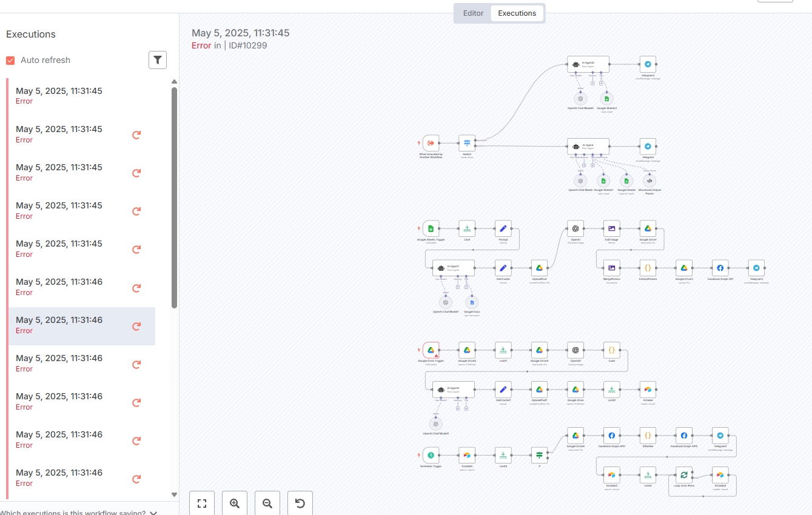Retry the highlighted 11:31:46 execution

click(x=136, y=326)
